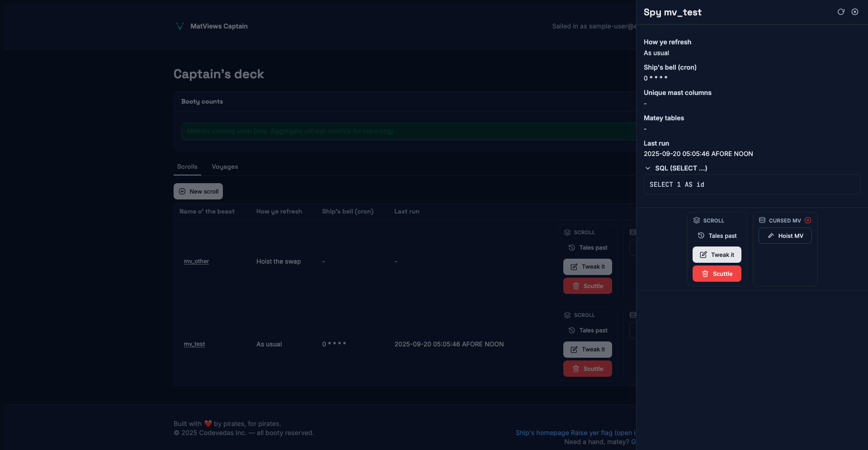The width and height of the screenshot is (868, 450).
Task: Open the mv_other scroll link
Action: 196,261
